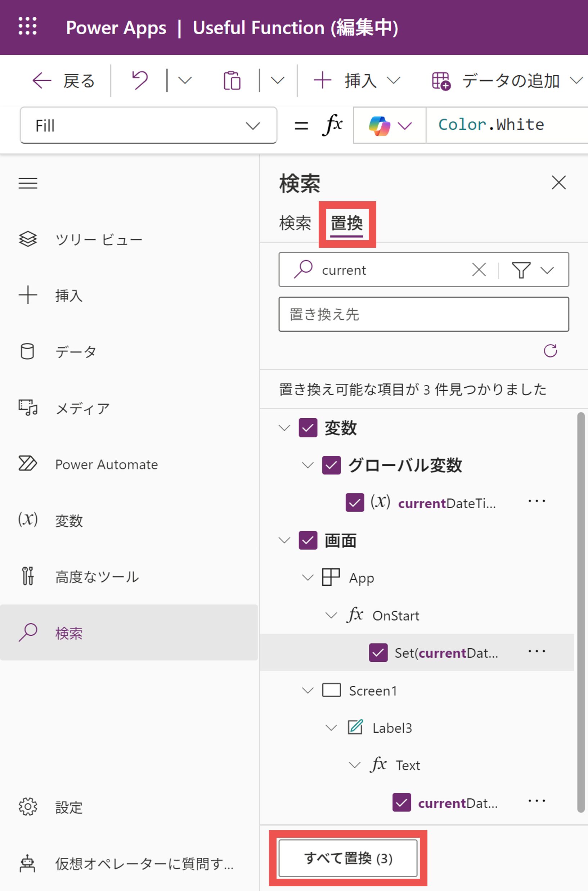This screenshot has width=588, height=891.
Task: Uncheck the currentDateTi... variable checkbox
Action: coord(355,503)
